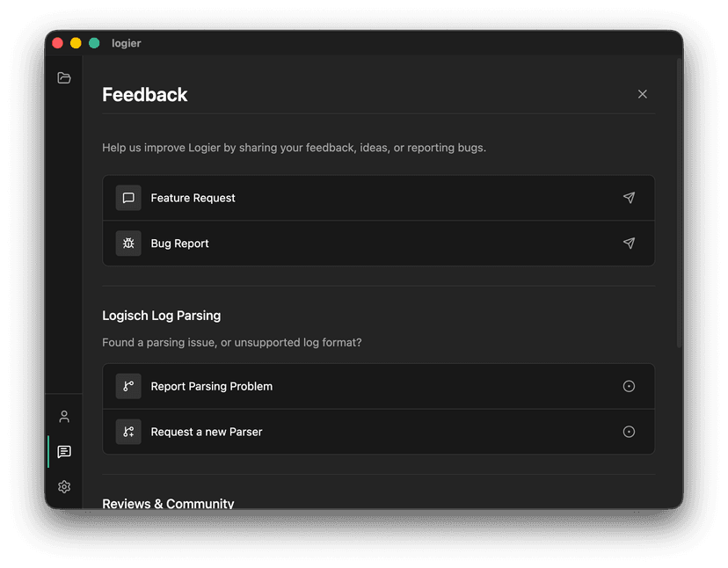Viewport: 728px width, 568px height.
Task: Click the vertical scrollbar on the right
Action: pyautogui.click(x=679, y=203)
